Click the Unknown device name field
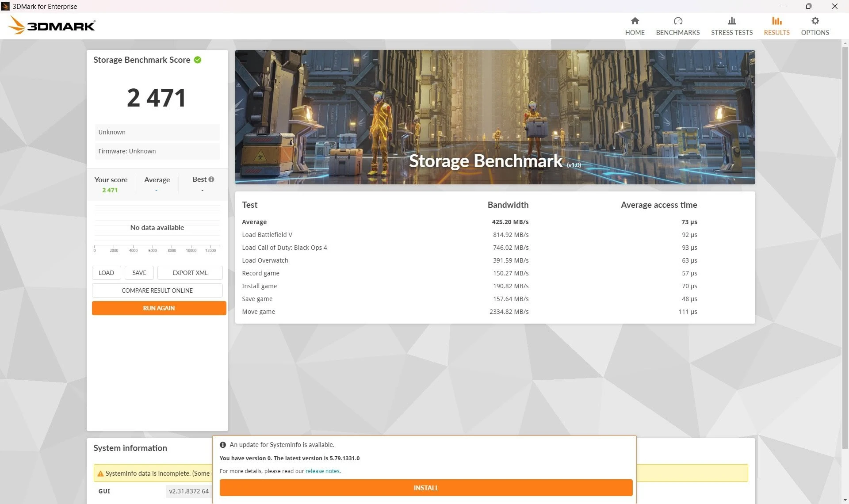 [x=157, y=132]
